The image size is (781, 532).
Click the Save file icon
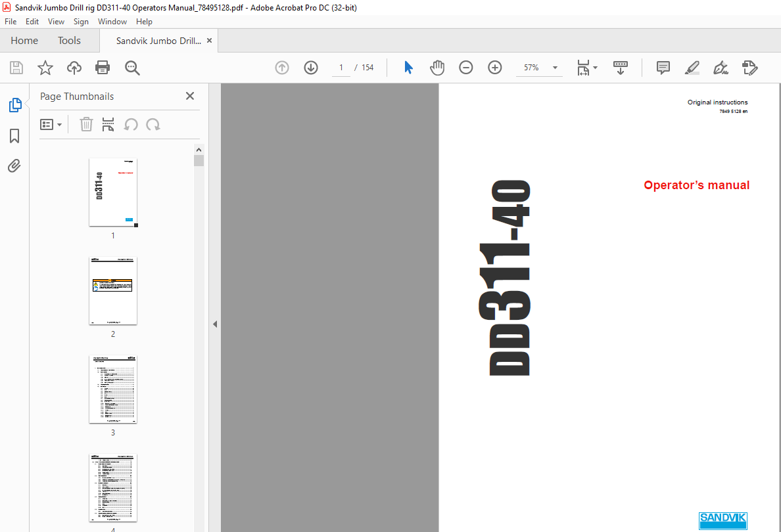[16, 68]
